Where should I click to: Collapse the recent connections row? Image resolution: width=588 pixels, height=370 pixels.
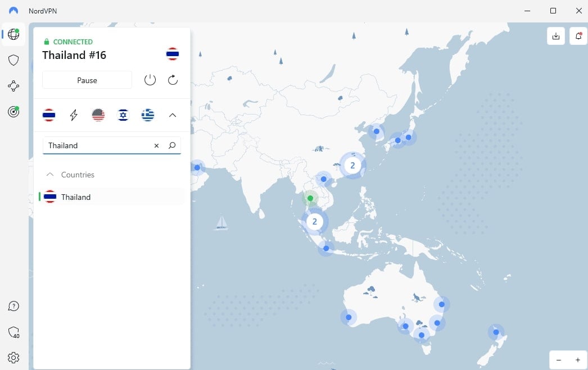point(173,115)
